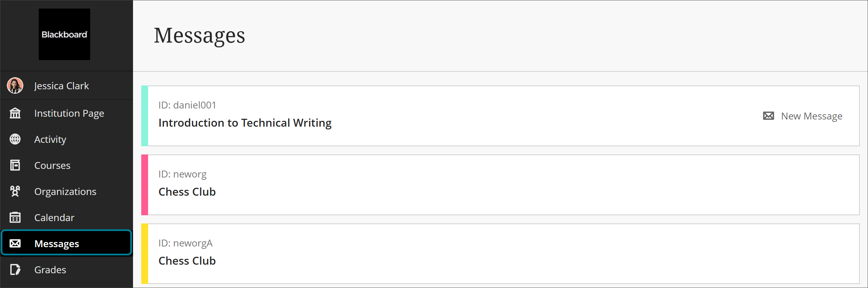
Task: Select the Organizations icon
Action: point(15,192)
